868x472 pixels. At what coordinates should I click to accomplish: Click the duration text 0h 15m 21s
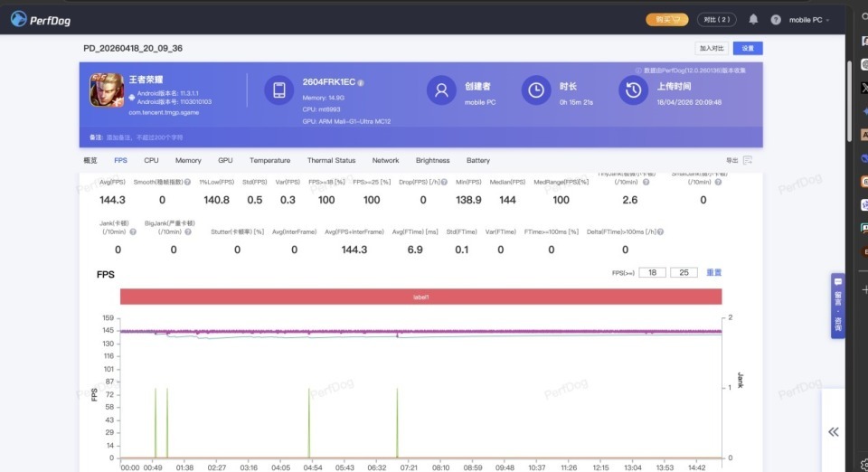(576, 102)
